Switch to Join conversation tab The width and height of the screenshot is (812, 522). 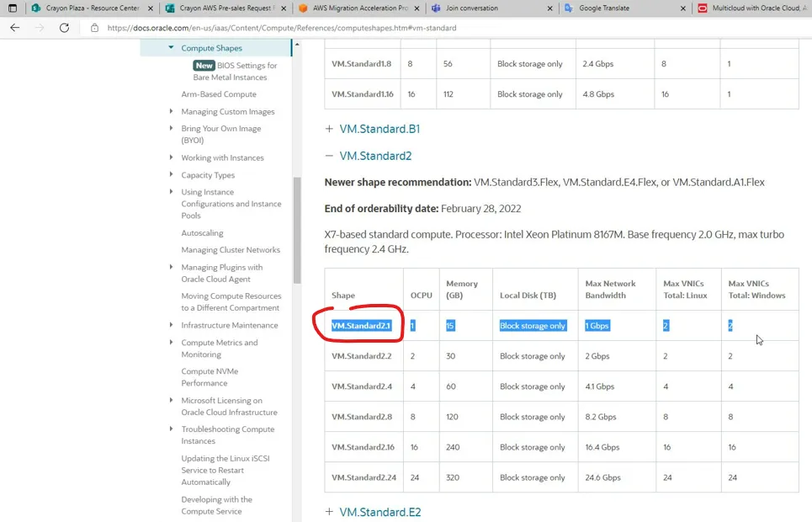coord(491,8)
